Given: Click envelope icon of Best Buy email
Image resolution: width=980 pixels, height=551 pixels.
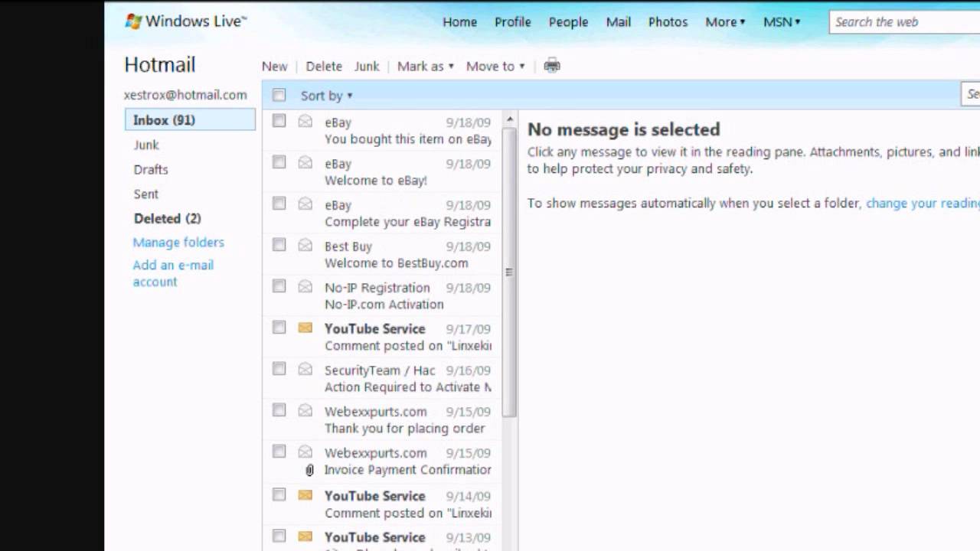Looking at the screenshot, I should pyautogui.click(x=305, y=245).
